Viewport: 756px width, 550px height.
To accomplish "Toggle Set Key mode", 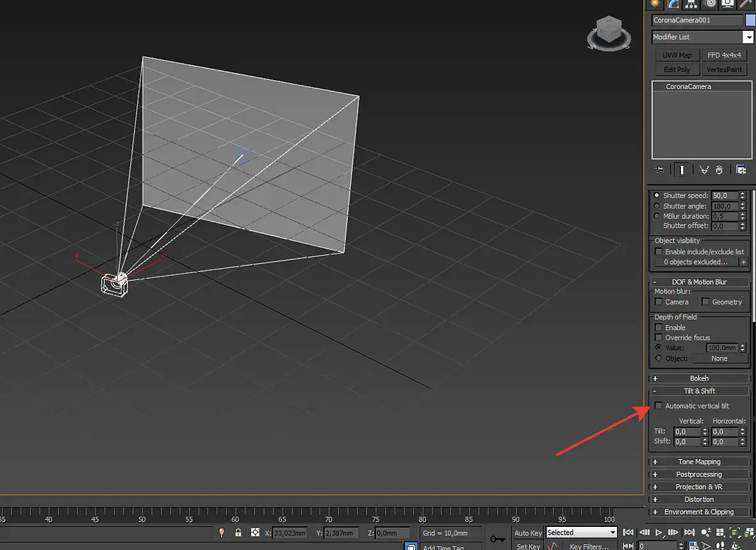I will (x=528, y=546).
